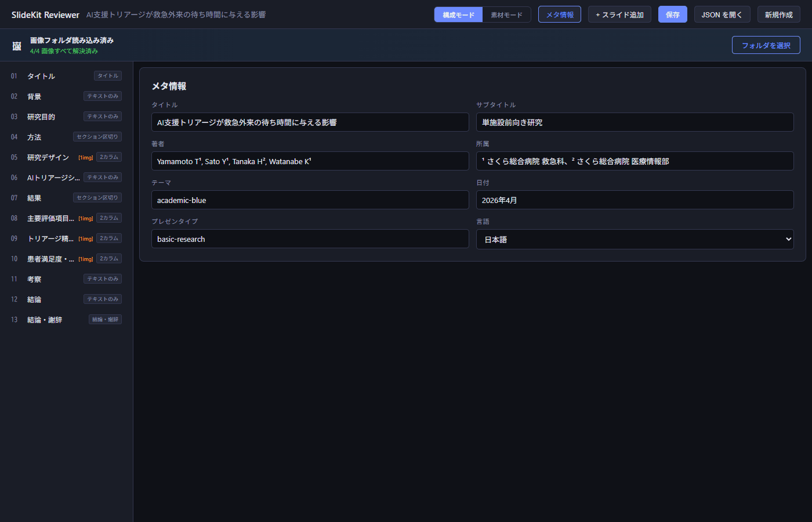Add a slide with + スライド追加
This screenshot has height=522, width=812.
(619, 14)
